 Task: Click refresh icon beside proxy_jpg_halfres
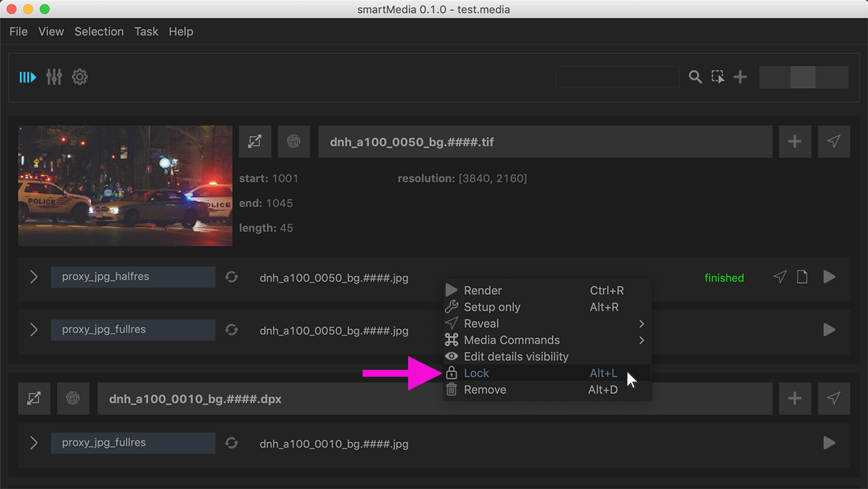(232, 277)
